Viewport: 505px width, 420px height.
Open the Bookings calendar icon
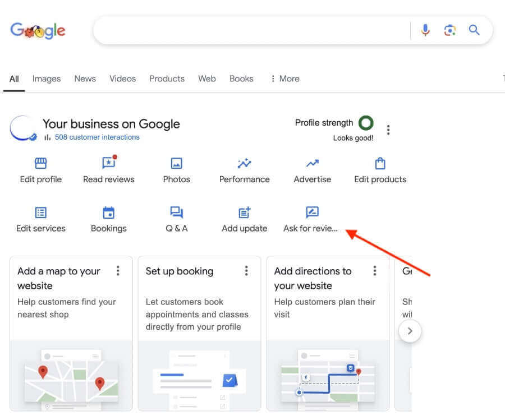pos(109,213)
